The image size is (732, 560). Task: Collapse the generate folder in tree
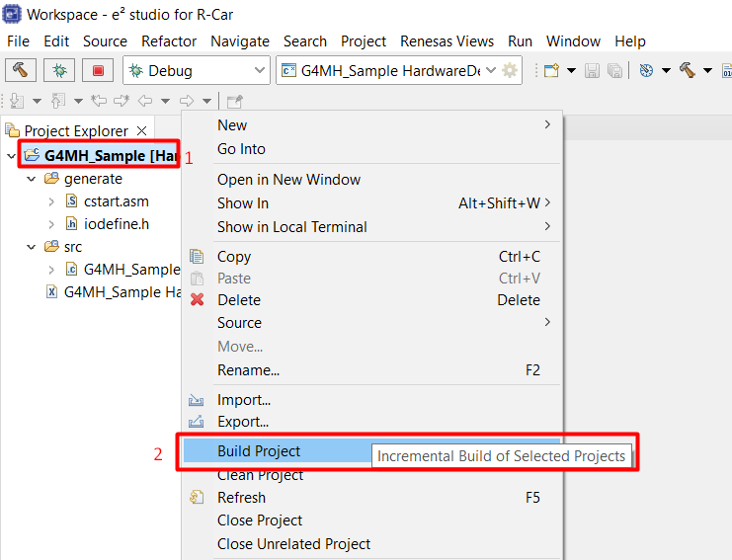point(32,179)
